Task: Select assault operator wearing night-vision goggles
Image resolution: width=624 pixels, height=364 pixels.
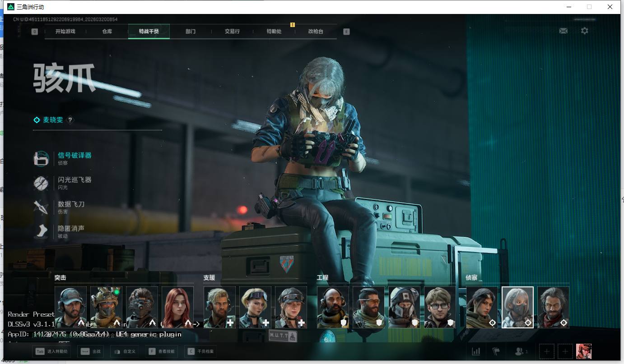Action: [142, 307]
